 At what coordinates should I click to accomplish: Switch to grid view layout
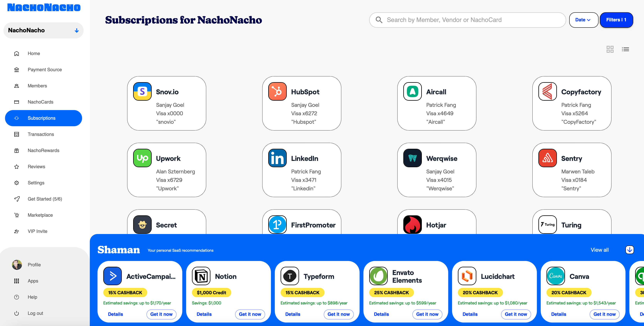[610, 49]
